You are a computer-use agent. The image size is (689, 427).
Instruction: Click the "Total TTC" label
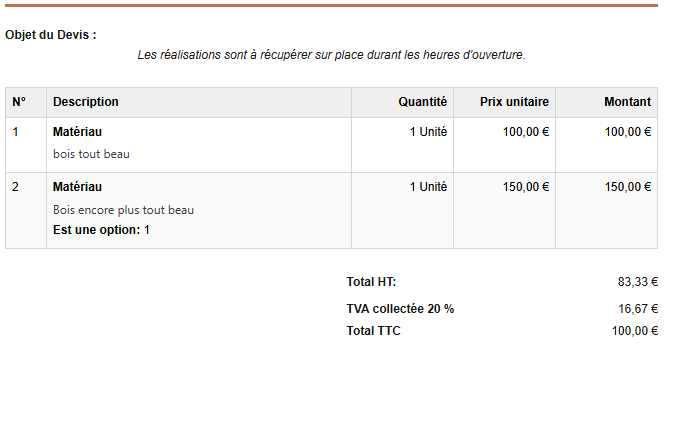coord(373,331)
